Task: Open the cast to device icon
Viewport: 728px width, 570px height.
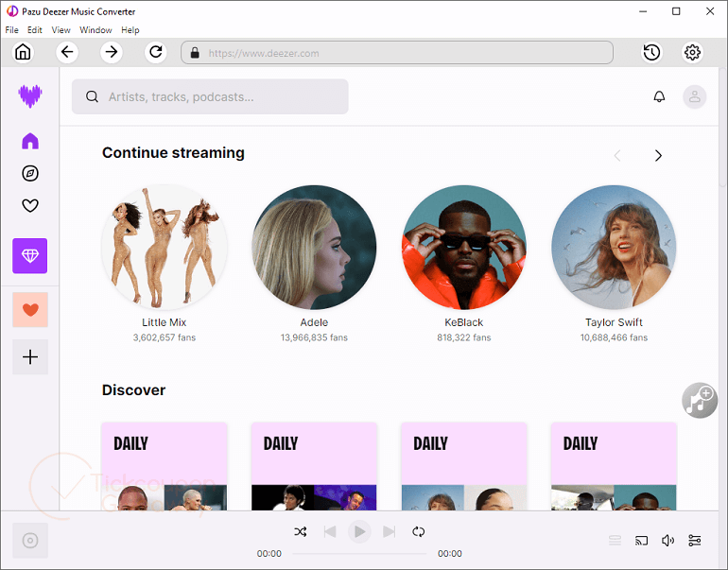Action: click(641, 541)
